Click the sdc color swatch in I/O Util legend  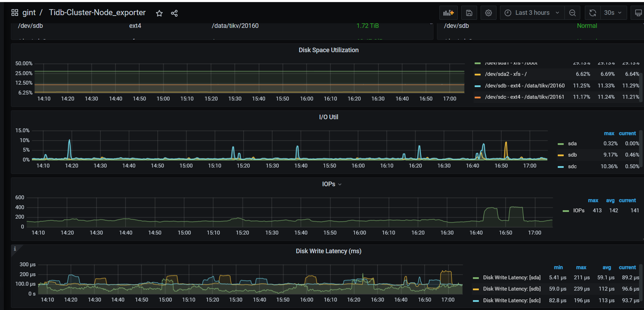pos(561,167)
